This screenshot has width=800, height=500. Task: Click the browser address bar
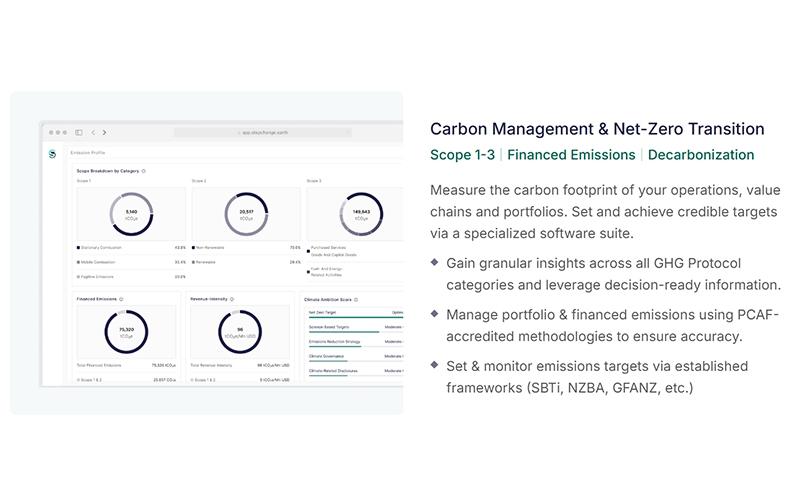263,133
